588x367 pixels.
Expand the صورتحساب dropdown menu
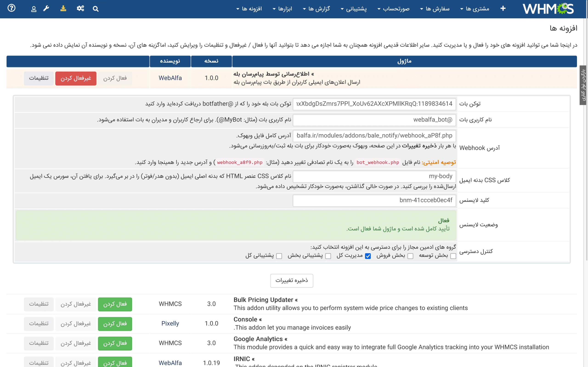tap(393, 9)
